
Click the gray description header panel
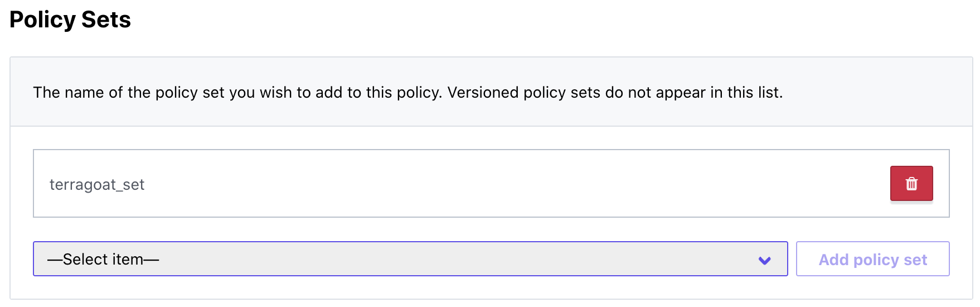491,92
